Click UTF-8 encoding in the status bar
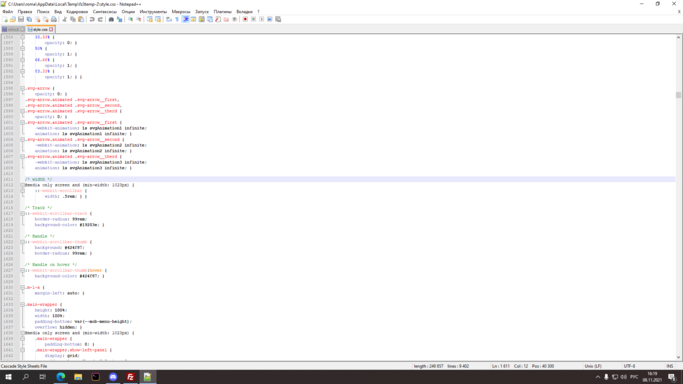This screenshot has height=384, width=683. 629,366
